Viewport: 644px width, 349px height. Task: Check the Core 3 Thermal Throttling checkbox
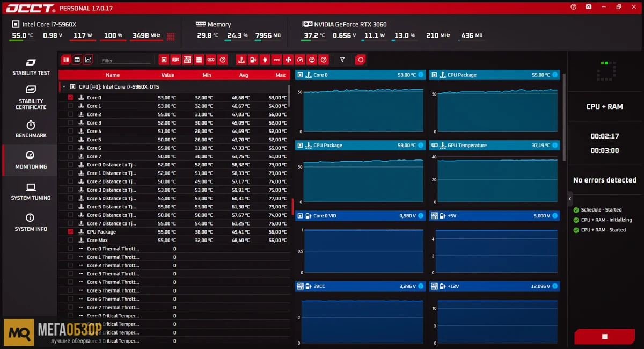(x=70, y=274)
